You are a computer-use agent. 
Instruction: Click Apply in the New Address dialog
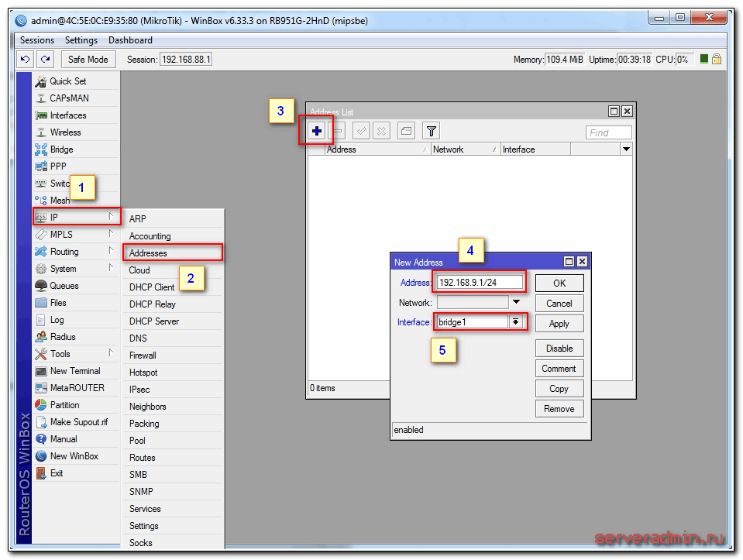point(559,324)
